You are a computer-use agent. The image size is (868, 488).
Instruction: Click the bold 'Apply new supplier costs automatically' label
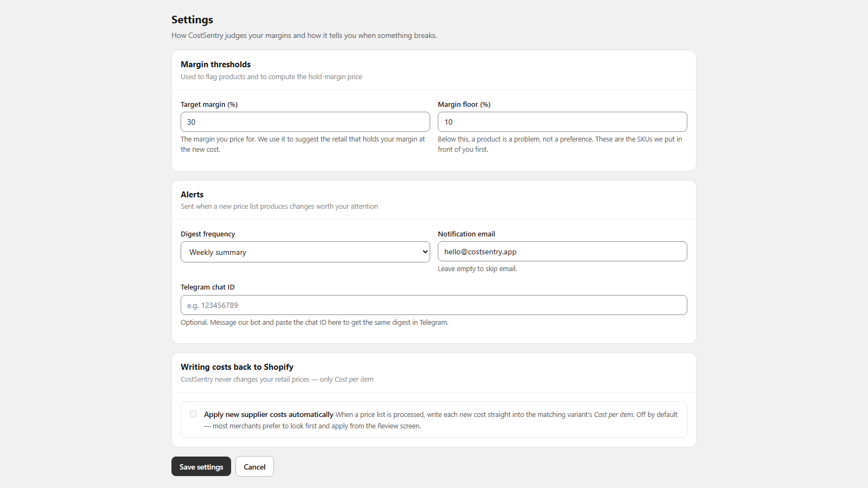click(269, 414)
